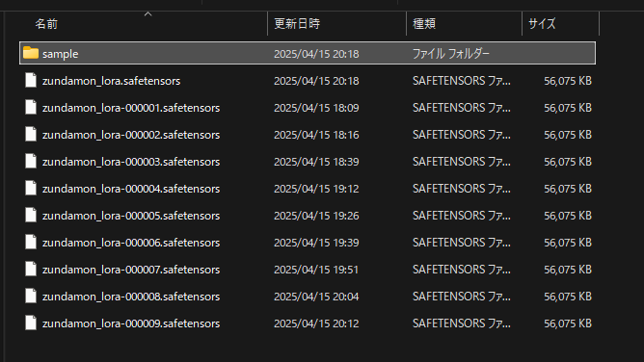Sort by the サイズ column header

542,24
